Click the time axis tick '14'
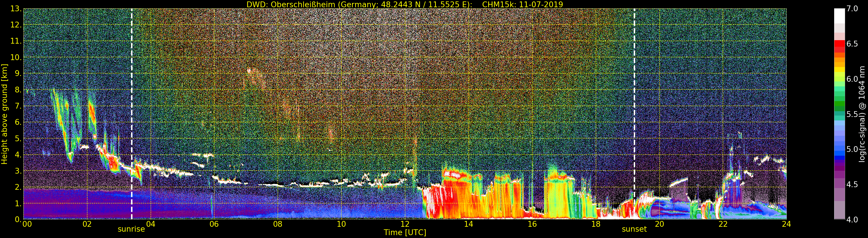 pos(468,224)
